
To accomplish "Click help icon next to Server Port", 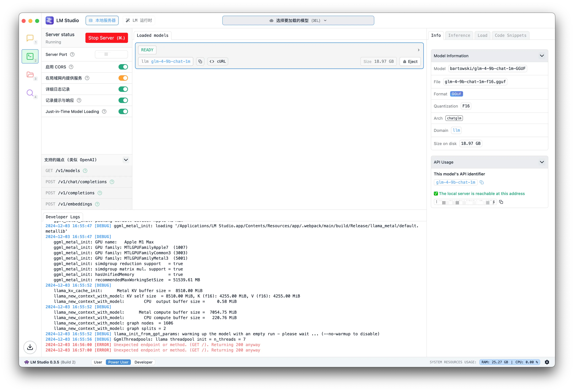I will [x=72, y=54].
